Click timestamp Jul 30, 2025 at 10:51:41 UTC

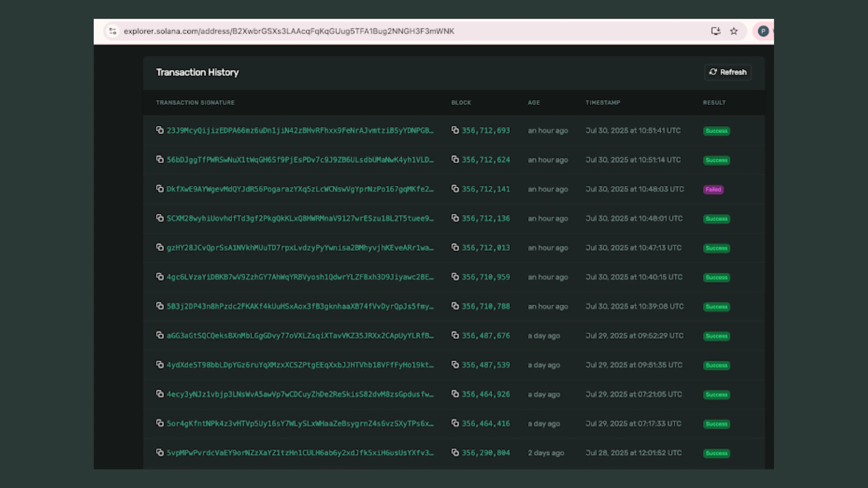633,130
